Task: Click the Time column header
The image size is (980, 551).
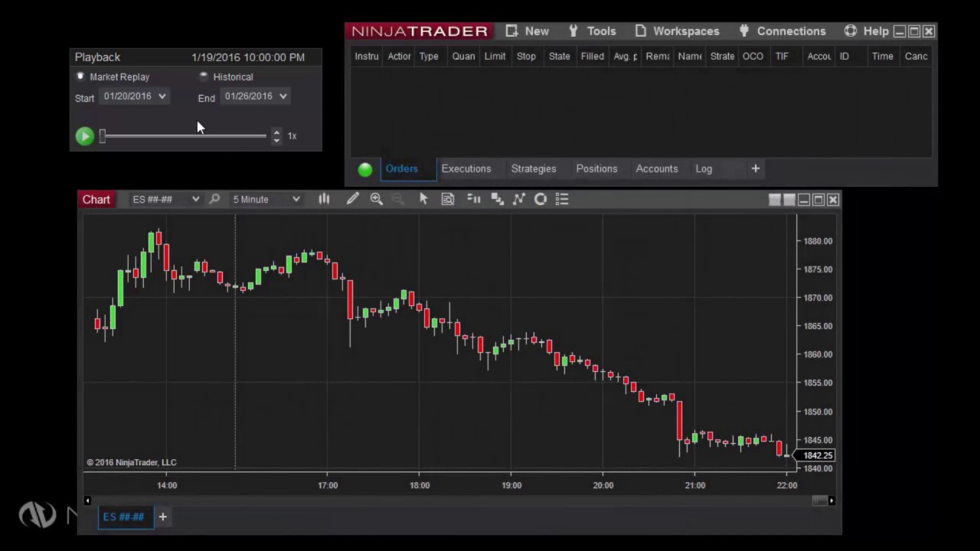Action: click(x=882, y=57)
